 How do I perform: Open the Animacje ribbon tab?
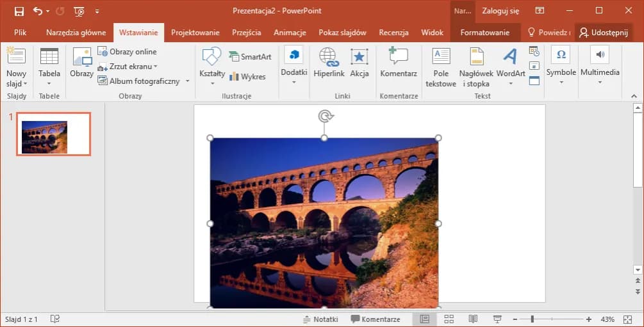[x=290, y=33]
